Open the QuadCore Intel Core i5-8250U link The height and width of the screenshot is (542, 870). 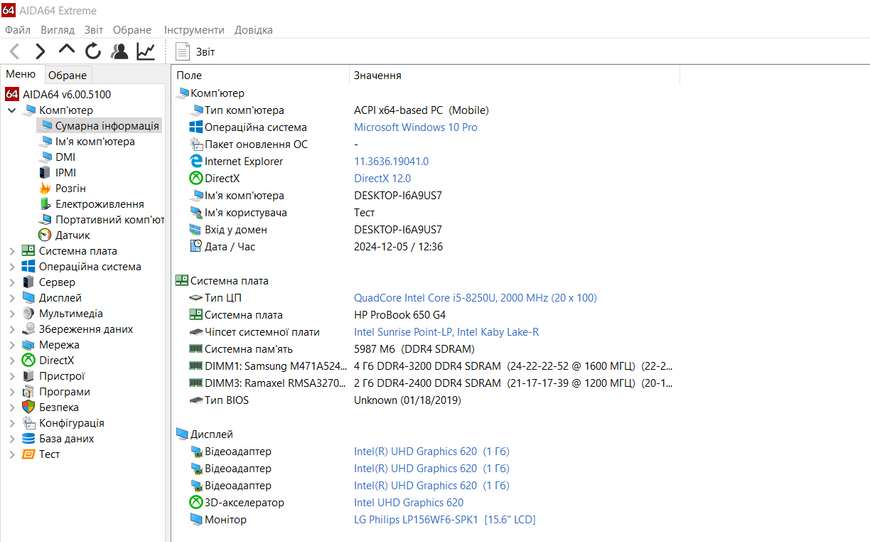475,298
